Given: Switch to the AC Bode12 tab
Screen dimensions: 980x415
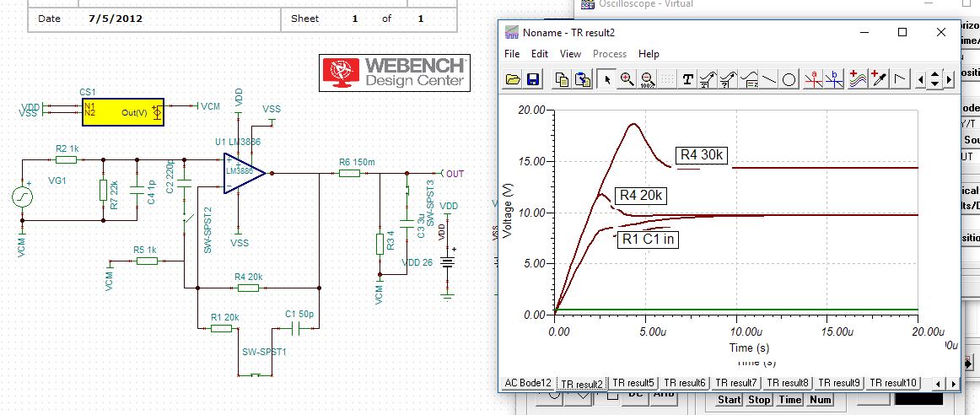Looking at the screenshot, I should coord(528,382).
